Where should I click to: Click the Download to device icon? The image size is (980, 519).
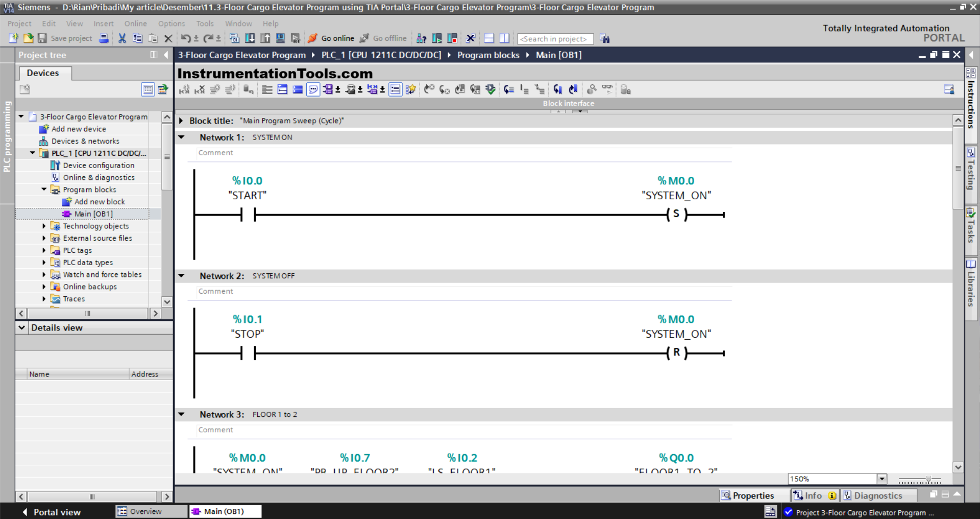click(250, 38)
